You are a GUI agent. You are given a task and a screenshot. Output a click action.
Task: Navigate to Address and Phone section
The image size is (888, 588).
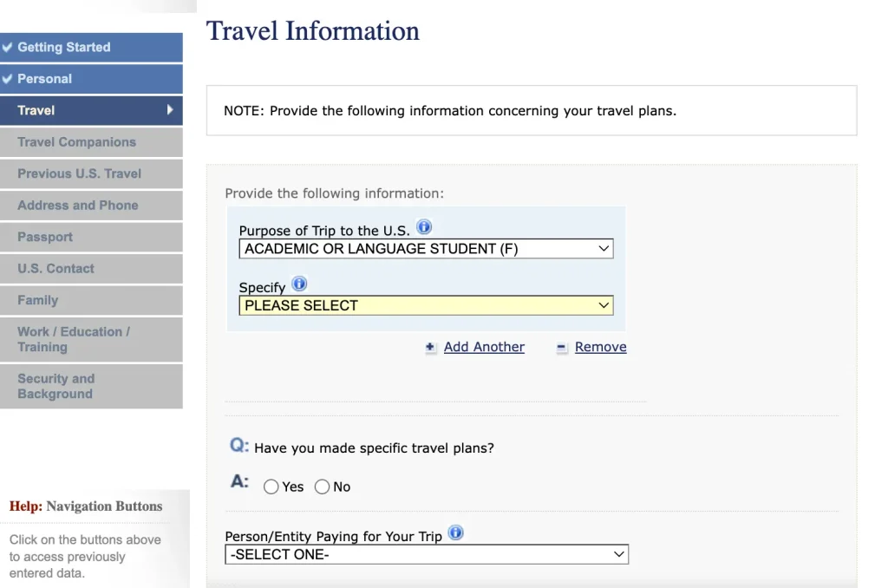[91, 205]
